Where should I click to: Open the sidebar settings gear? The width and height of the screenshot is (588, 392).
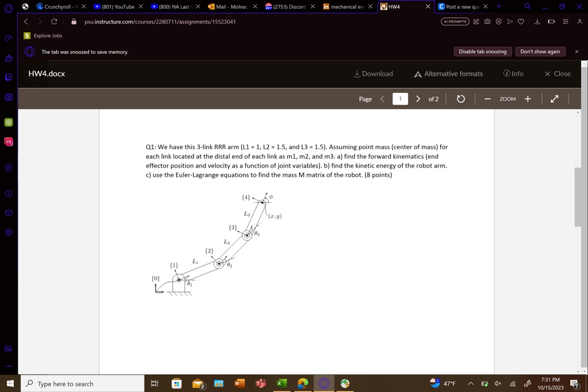(7, 232)
